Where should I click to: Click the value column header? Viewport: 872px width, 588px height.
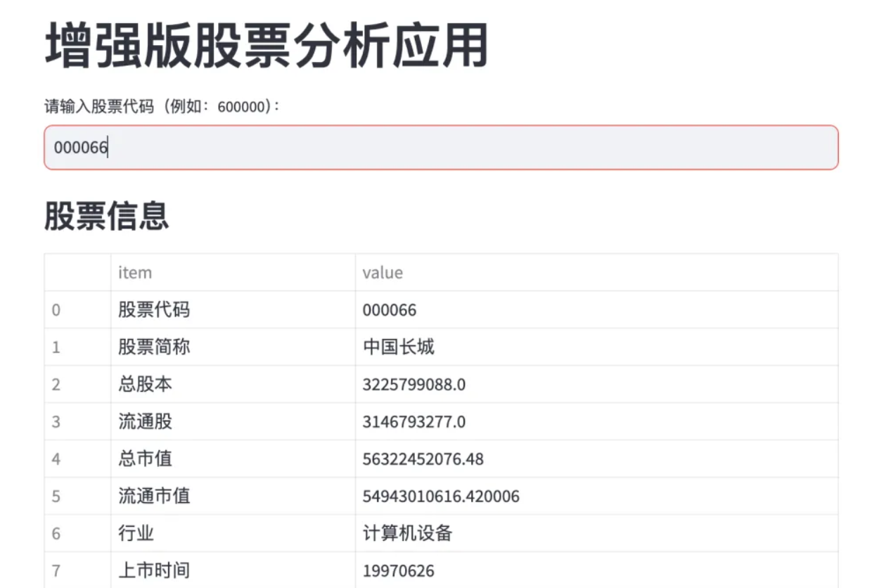point(596,272)
